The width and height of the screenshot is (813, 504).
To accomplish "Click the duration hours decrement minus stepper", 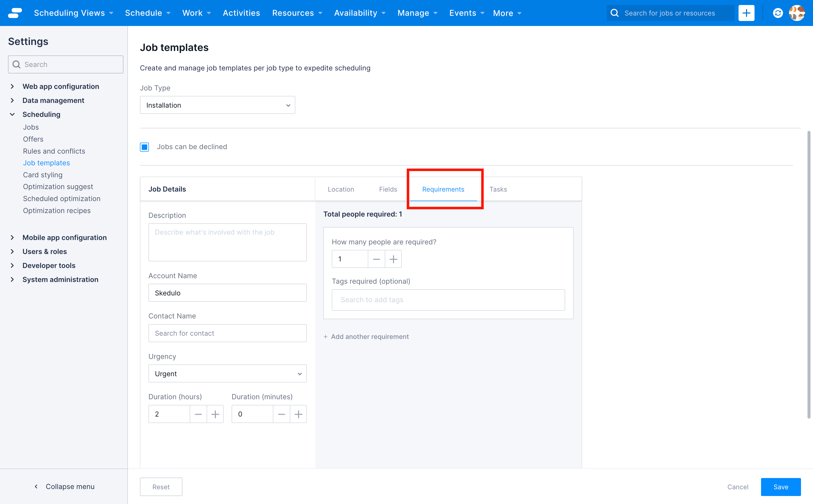I will tap(198, 414).
